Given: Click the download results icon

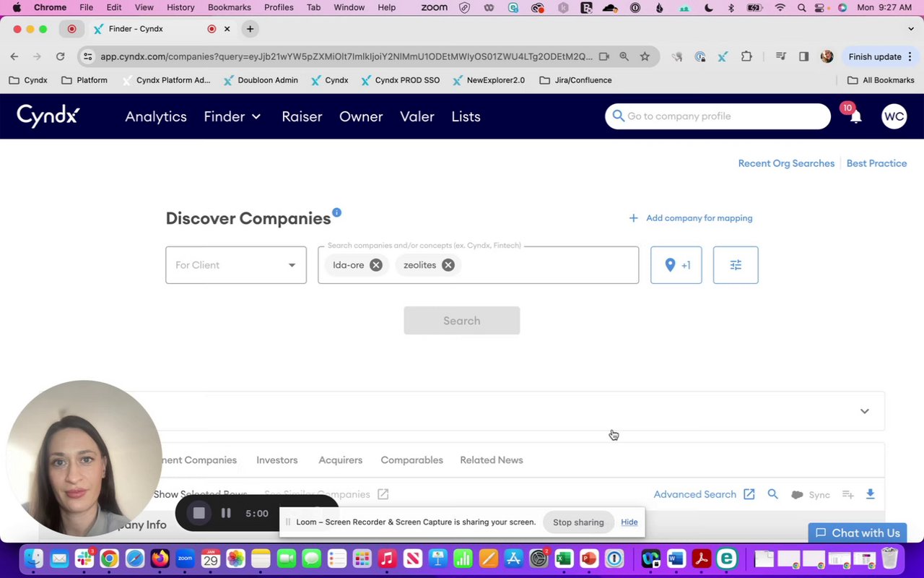Looking at the screenshot, I should (870, 494).
